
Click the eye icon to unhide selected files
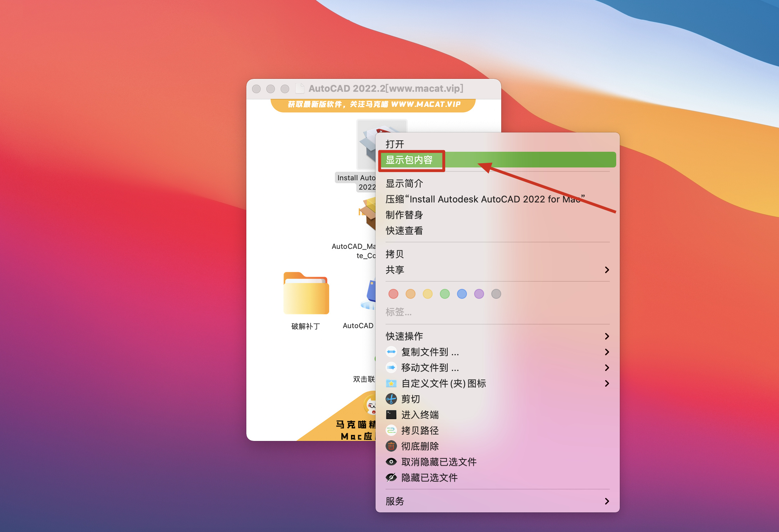(x=391, y=462)
